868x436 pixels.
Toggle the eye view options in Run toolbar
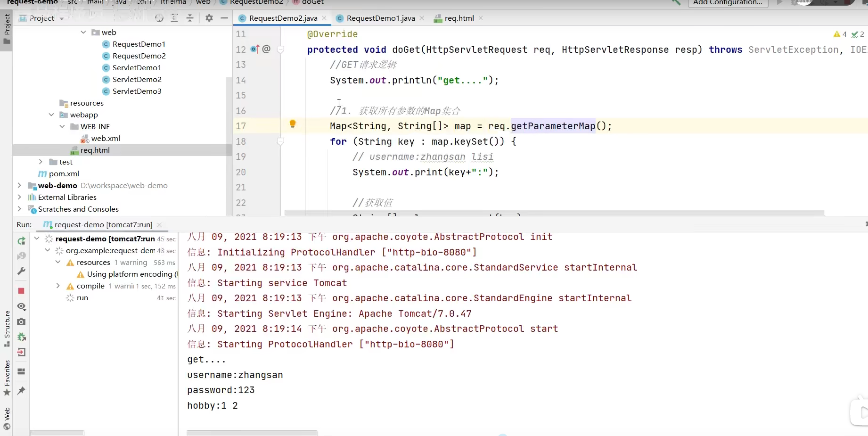click(21, 306)
